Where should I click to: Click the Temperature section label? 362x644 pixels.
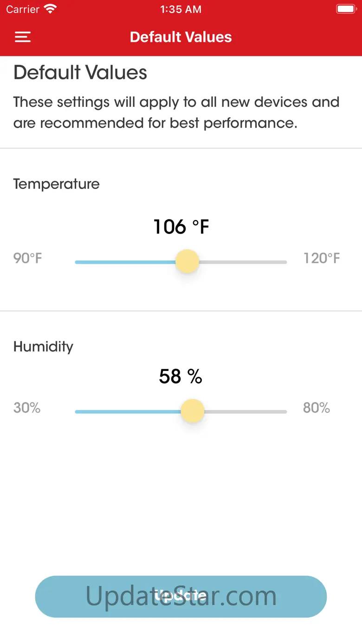click(56, 184)
